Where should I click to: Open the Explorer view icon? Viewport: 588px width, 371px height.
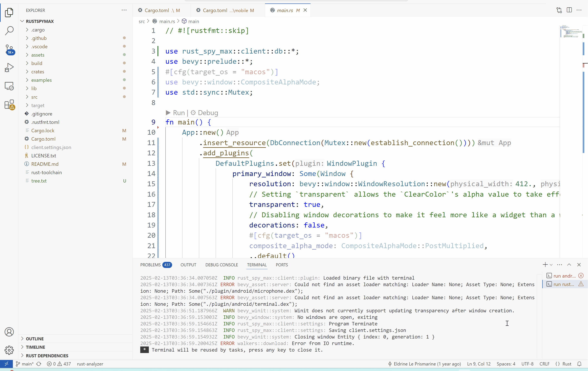click(x=9, y=12)
